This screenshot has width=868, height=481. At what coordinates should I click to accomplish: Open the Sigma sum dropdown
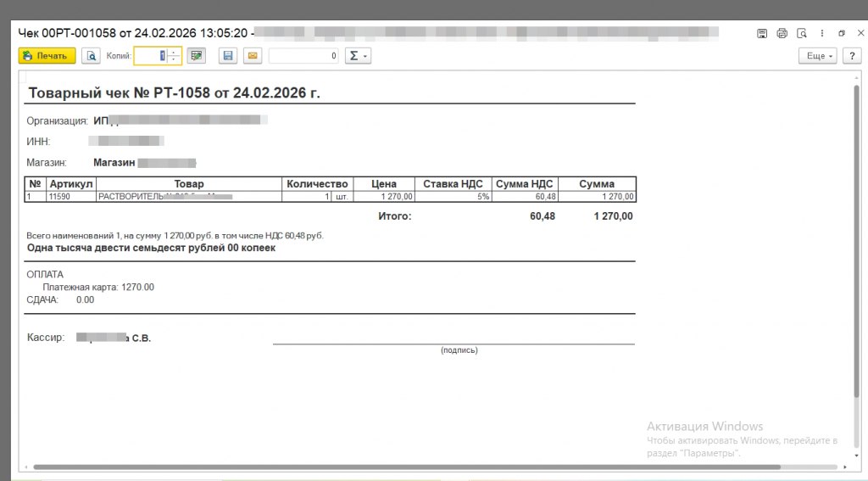(359, 56)
